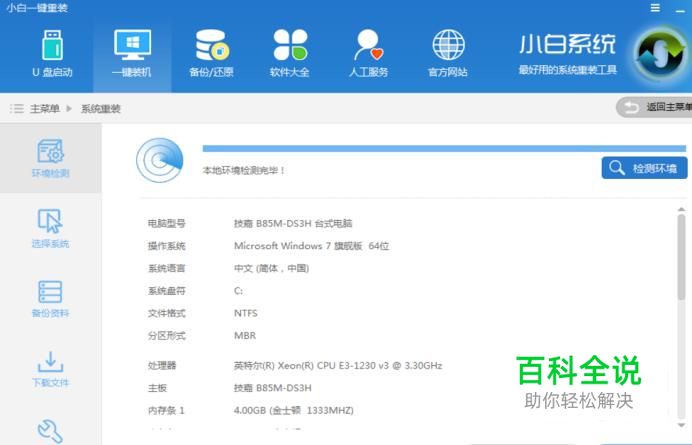Click 主菜单 breadcrumb
Viewport: 692px width, 445px height.
(45, 109)
